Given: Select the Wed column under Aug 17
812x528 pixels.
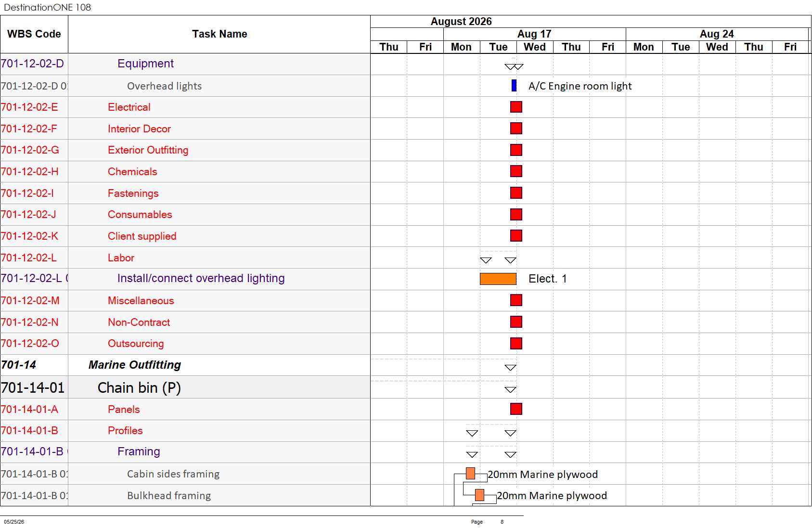Looking at the screenshot, I should 535,47.
